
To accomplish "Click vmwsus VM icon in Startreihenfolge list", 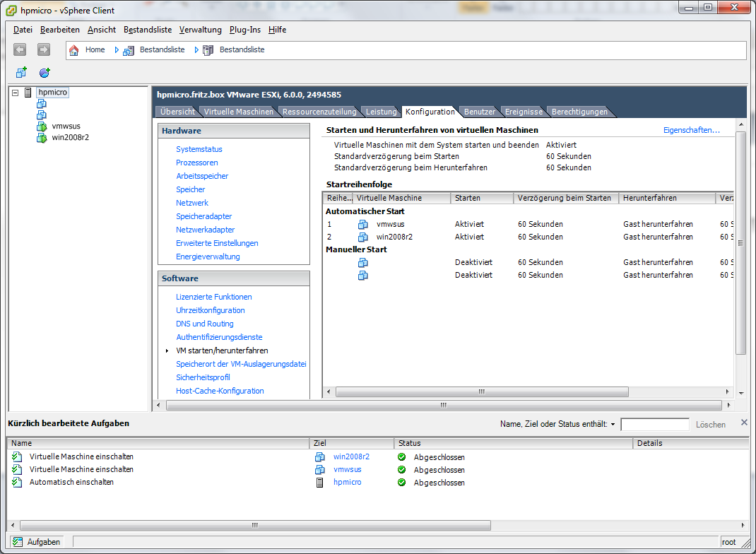I will [x=363, y=225].
